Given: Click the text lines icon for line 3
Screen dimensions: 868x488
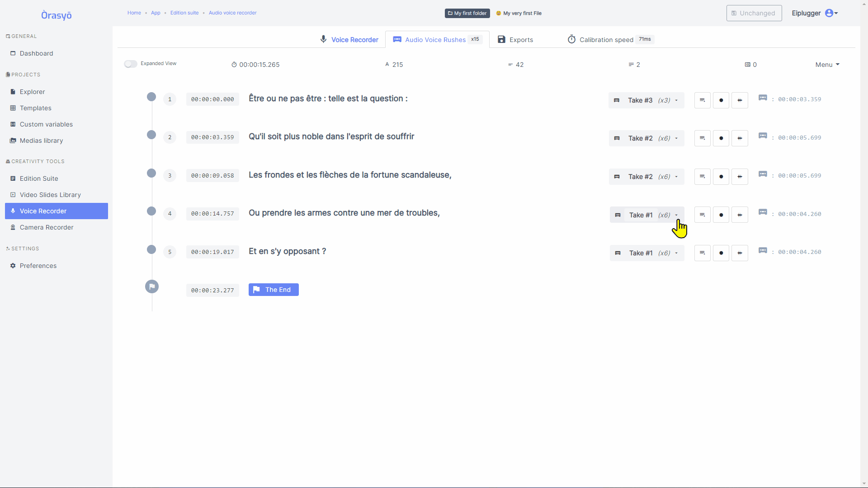Looking at the screenshot, I should point(703,177).
